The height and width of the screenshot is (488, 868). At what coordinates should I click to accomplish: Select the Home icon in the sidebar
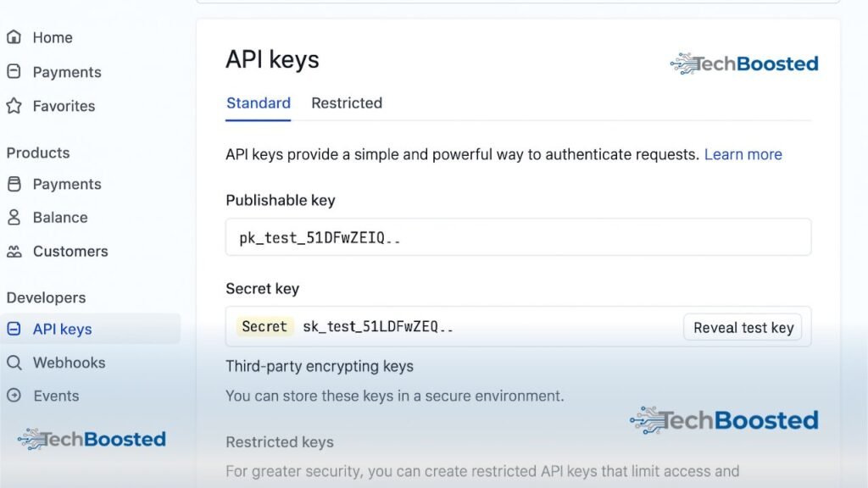tap(14, 37)
